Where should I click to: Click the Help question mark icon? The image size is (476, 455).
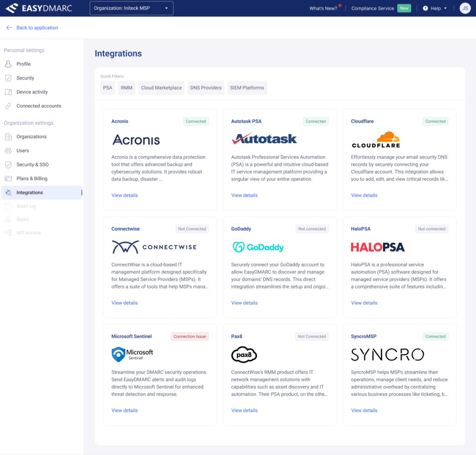pyautogui.click(x=425, y=8)
